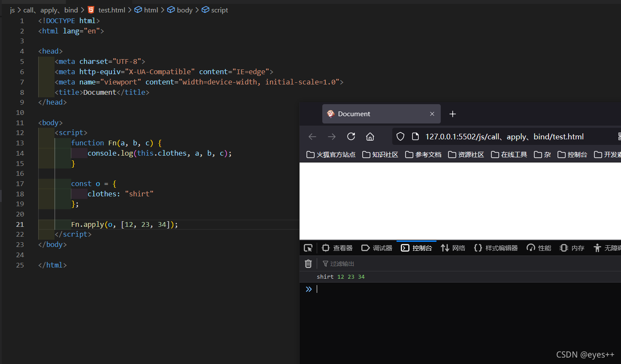Open the 参考文档 bookmark folder
Viewport: 621px width, 364px height.
(423, 154)
